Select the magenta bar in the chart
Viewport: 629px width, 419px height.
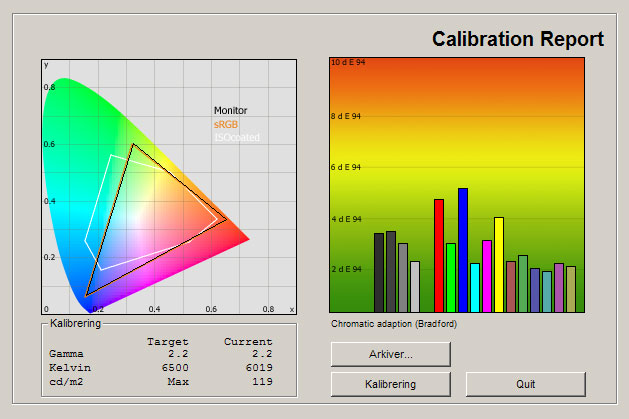[x=487, y=276]
